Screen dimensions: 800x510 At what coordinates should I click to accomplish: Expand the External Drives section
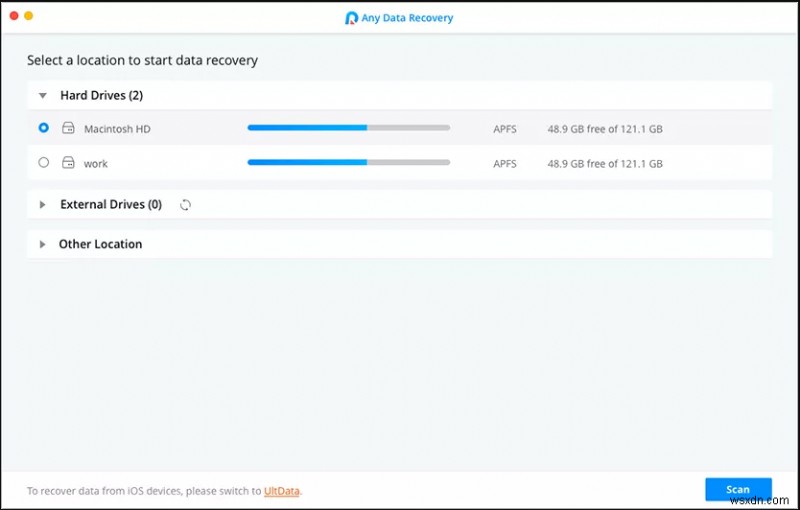click(x=43, y=205)
